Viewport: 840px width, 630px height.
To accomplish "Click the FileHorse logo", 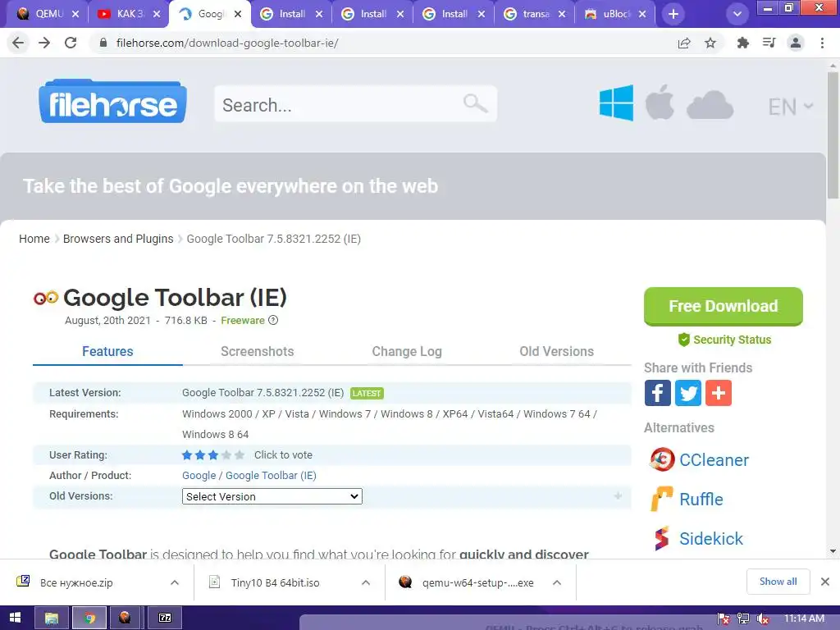I will pos(112,102).
